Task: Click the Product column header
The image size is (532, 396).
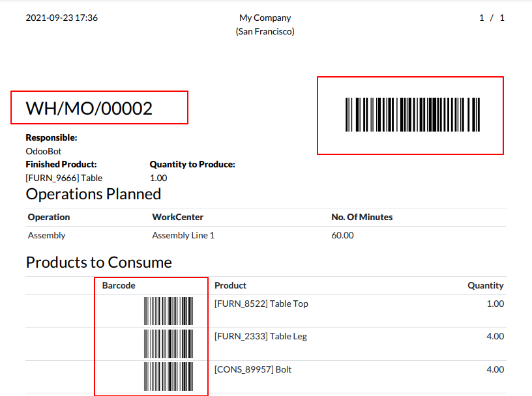Action: pyautogui.click(x=230, y=285)
